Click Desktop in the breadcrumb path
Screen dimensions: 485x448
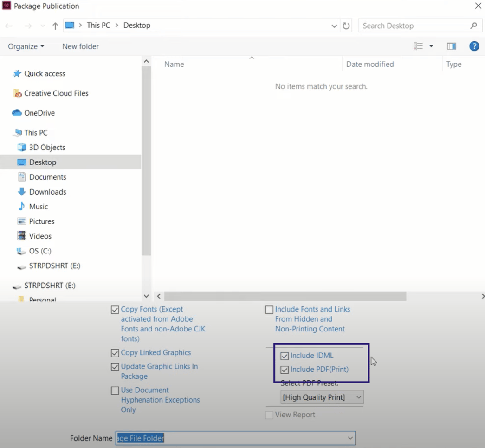[x=136, y=26]
